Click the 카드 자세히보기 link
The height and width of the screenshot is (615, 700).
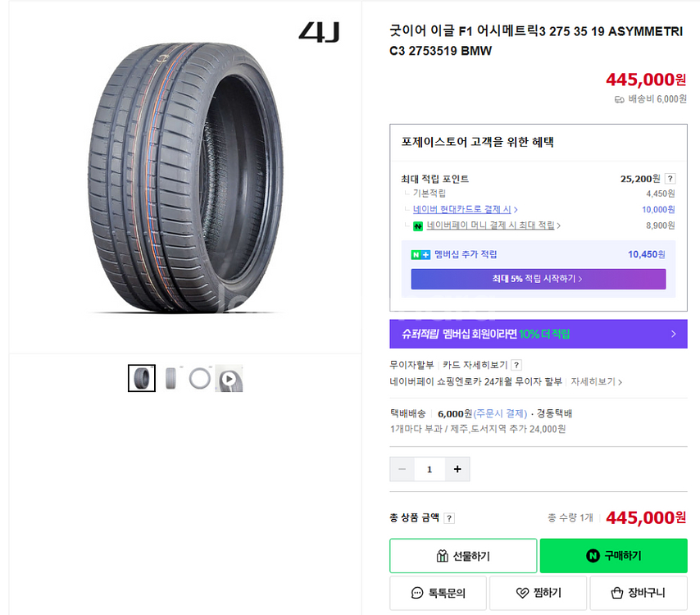click(x=475, y=365)
